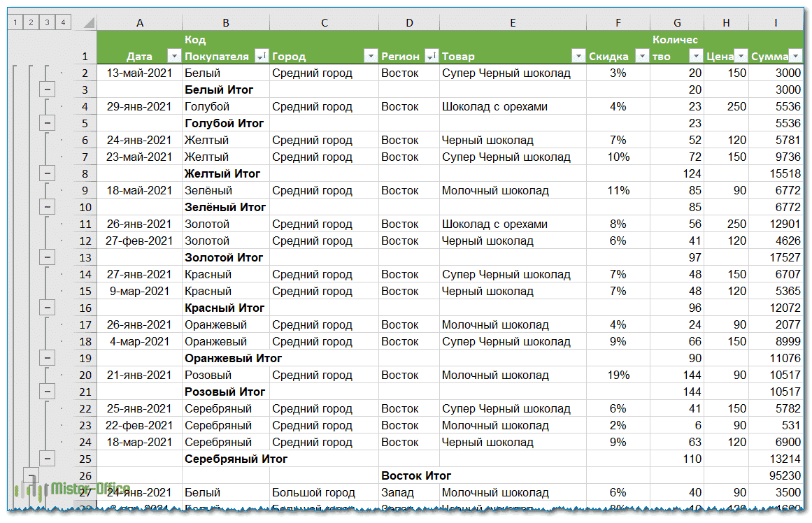The height and width of the screenshot is (523, 812).
Task: Open the sorted Код Покупателя filter button
Action: (x=262, y=57)
